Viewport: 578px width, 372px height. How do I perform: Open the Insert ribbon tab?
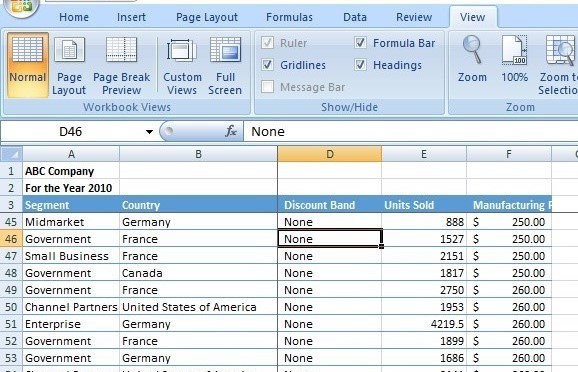tap(131, 17)
